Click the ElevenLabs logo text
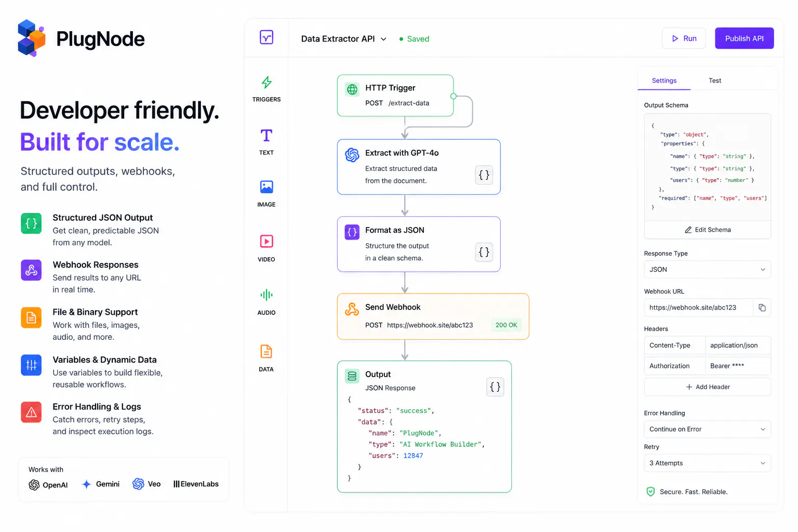 pyautogui.click(x=196, y=484)
